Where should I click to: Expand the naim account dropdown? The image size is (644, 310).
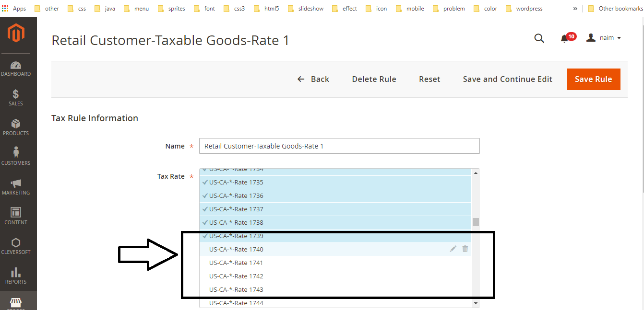[x=605, y=38]
